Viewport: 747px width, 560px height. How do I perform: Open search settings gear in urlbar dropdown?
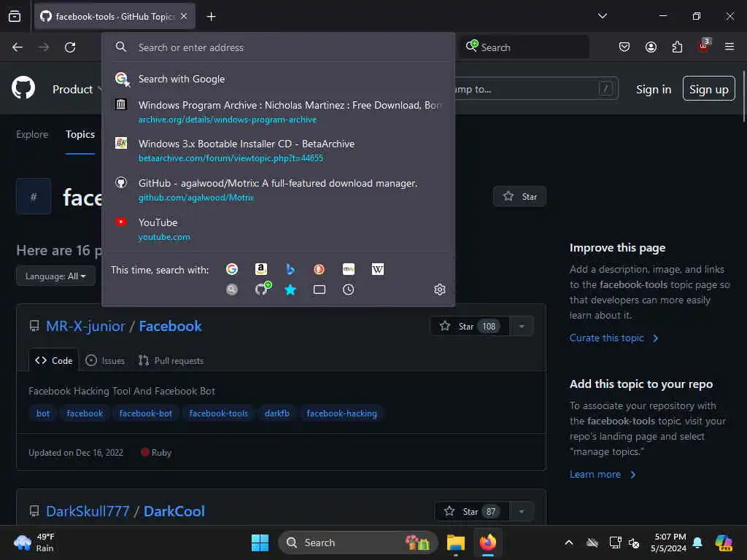[440, 289]
